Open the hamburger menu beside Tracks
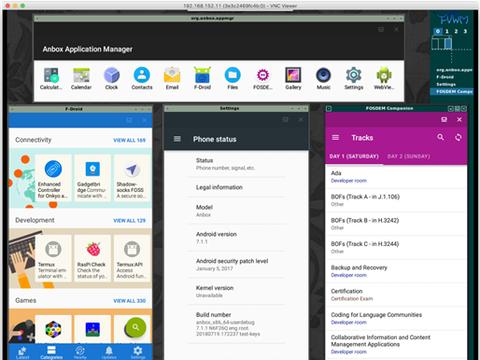This screenshot has height=360, width=480. (336, 138)
